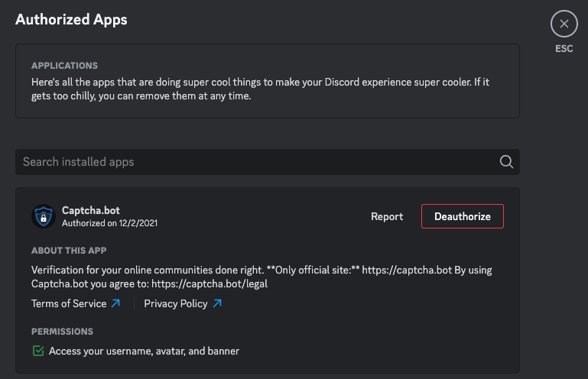
Task: Click the magnifying glass search icon
Action: click(x=505, y=162)
